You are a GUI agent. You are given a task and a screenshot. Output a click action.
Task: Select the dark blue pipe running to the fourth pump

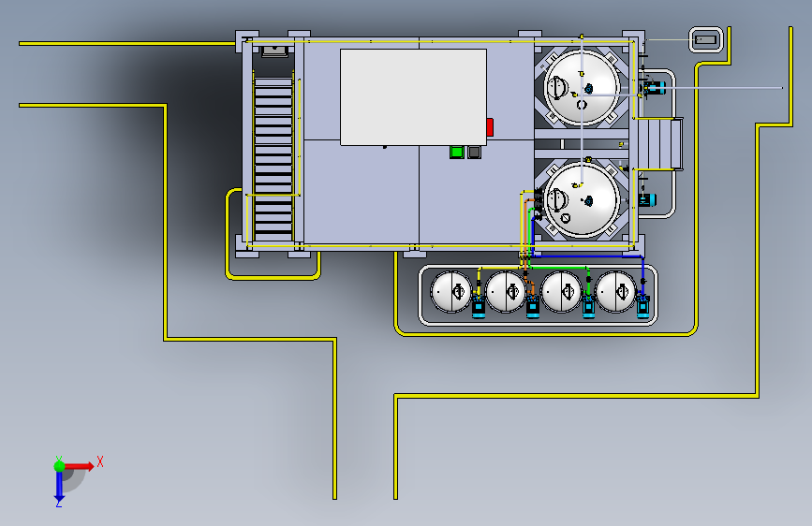(x=590, y=256)
